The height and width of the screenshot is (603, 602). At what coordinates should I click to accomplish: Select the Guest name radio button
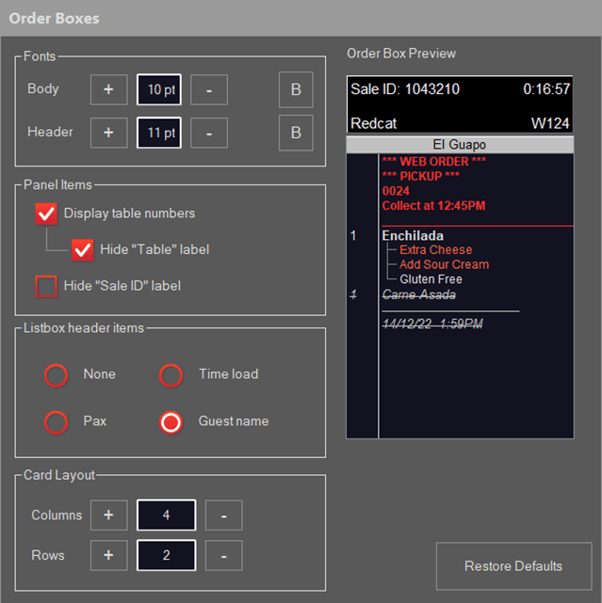171,422
